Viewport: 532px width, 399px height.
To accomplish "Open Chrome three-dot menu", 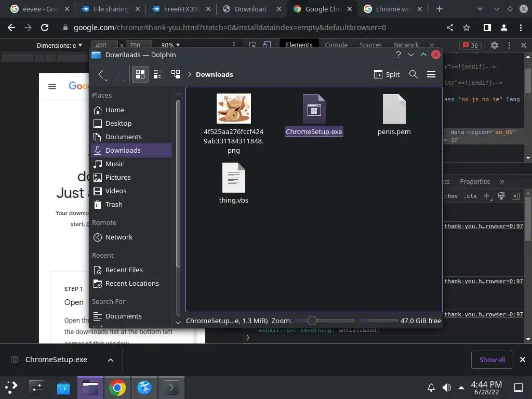I will (x=521, y=28).
